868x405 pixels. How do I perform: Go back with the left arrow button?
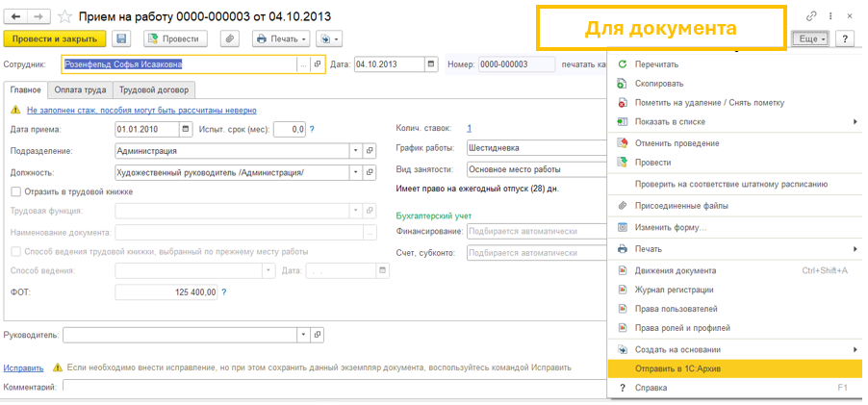[15, 16]
